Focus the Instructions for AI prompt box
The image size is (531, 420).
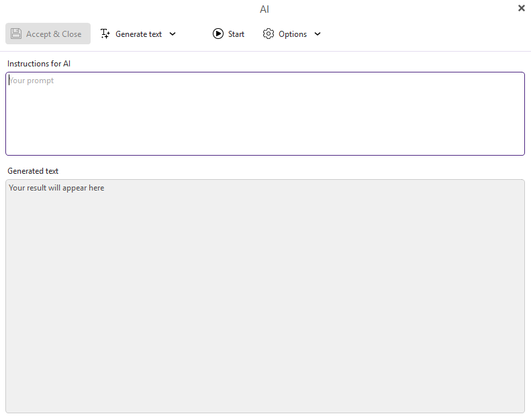pos(264,113)
